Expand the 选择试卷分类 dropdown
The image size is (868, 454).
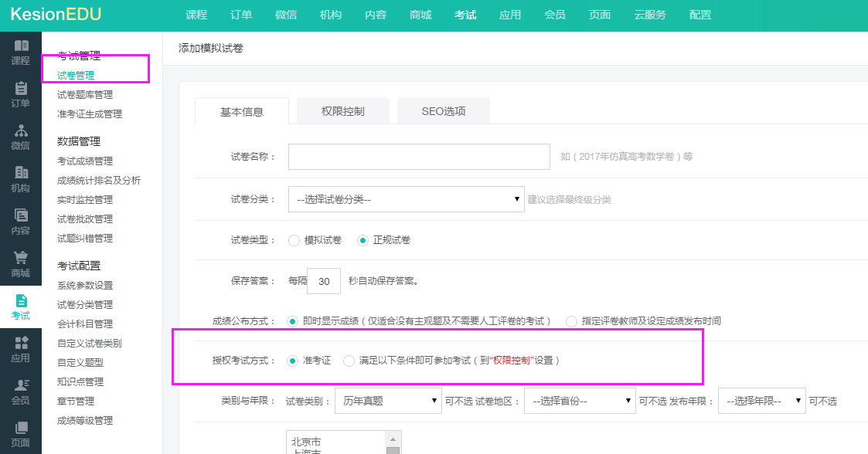406,199
